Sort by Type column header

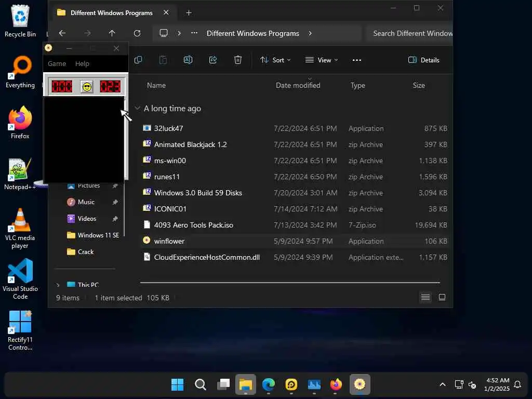tap(357, 85)
